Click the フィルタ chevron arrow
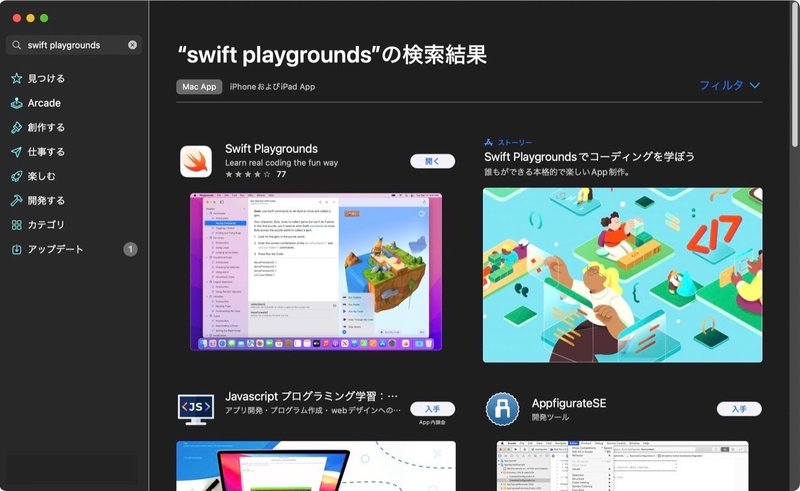 pyautogui.click(x=755, y=85)
